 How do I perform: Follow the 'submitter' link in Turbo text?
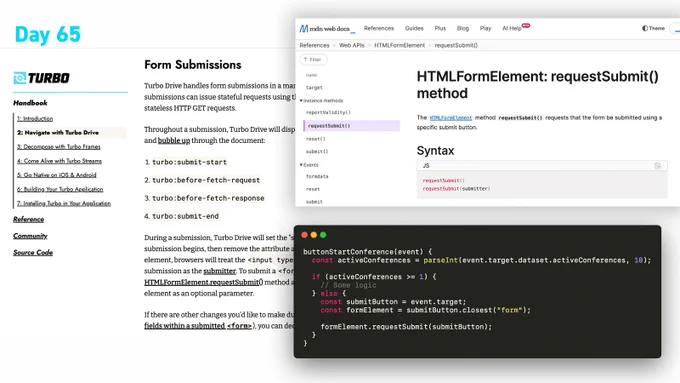pos(220,271)
